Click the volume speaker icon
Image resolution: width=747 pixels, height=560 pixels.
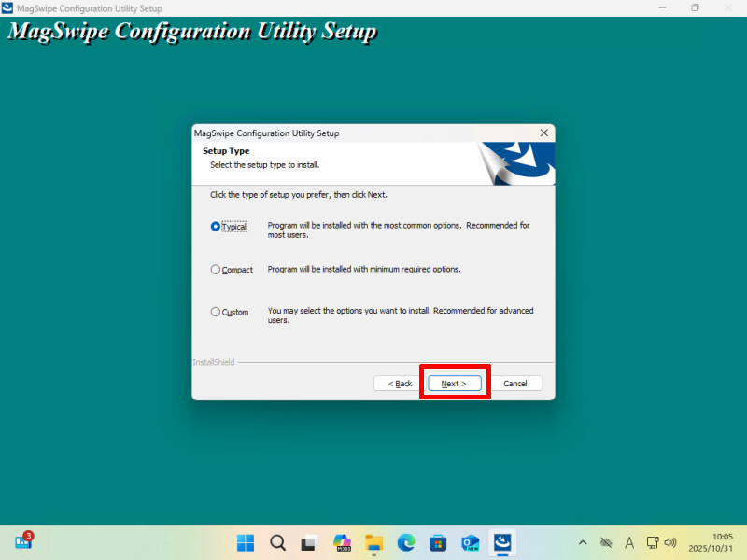click(x=670, y=542)
